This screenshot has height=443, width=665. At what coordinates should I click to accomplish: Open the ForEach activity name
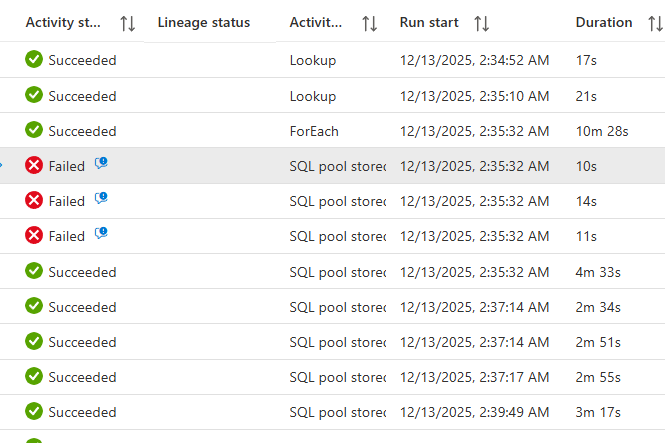(x=314, y=131)
